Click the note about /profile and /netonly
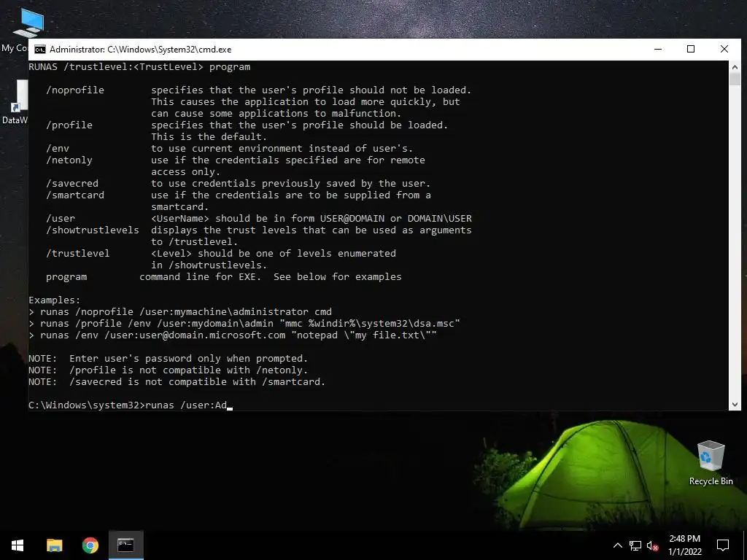Viewport: 747px width, 560px height. (189, 370)
